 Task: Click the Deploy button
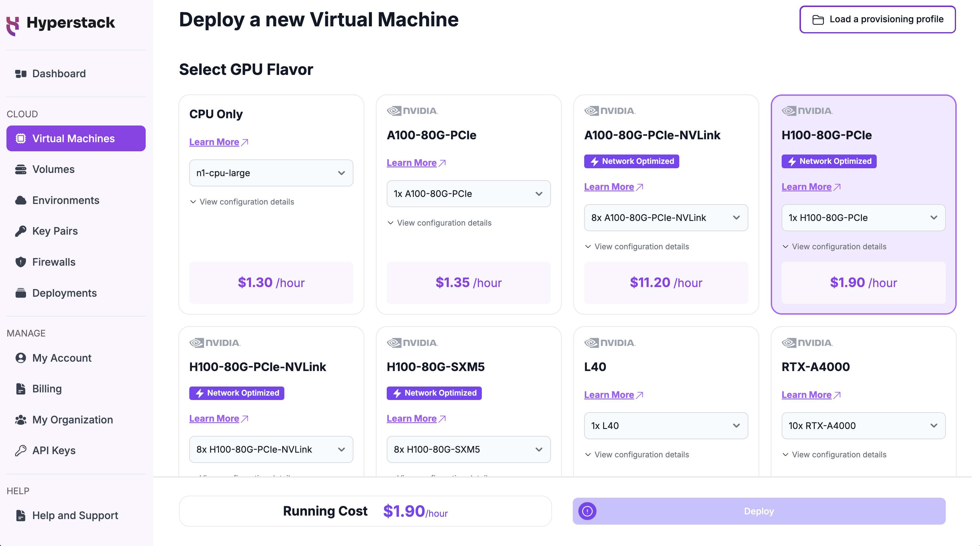[x=759, y=511]
